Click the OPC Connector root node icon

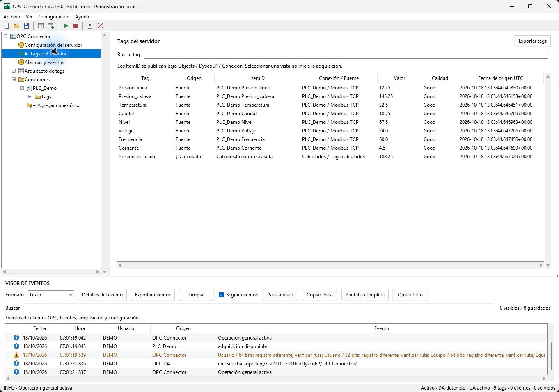point(13,36)
